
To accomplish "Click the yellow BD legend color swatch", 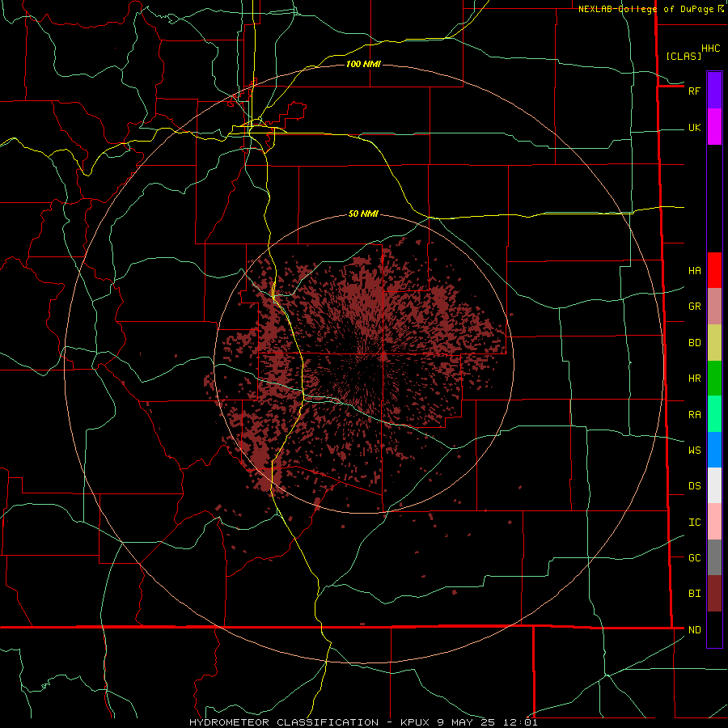I will tap(714, 343).
